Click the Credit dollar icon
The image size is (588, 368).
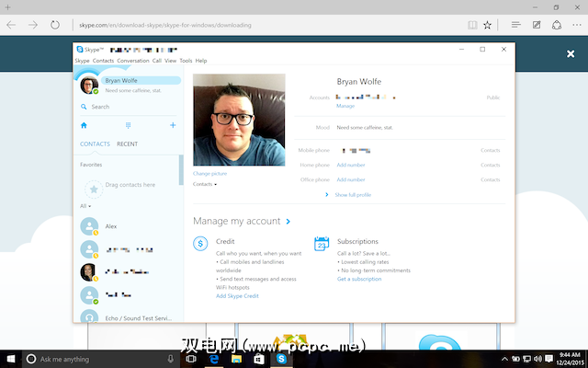point(200,244)
